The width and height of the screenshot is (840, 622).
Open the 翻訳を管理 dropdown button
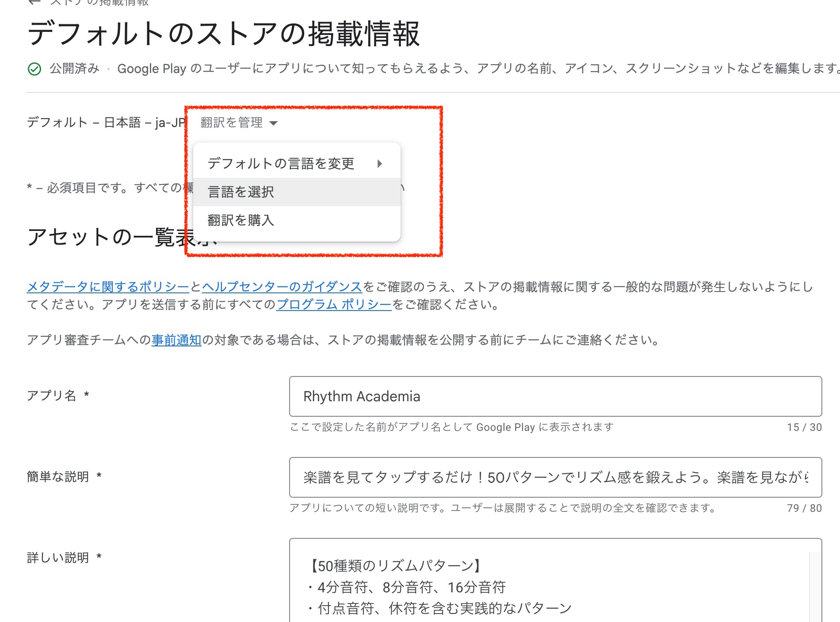[x=238, y=123]
